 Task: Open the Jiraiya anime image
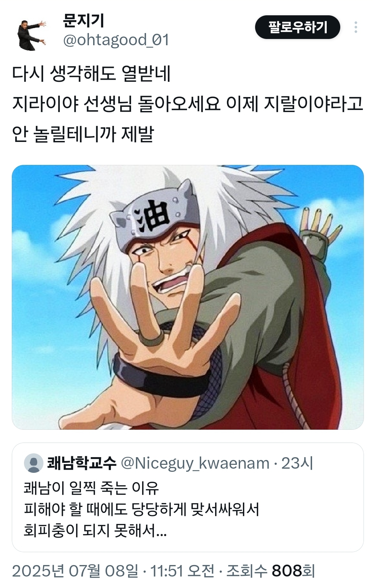coord(188,297)
